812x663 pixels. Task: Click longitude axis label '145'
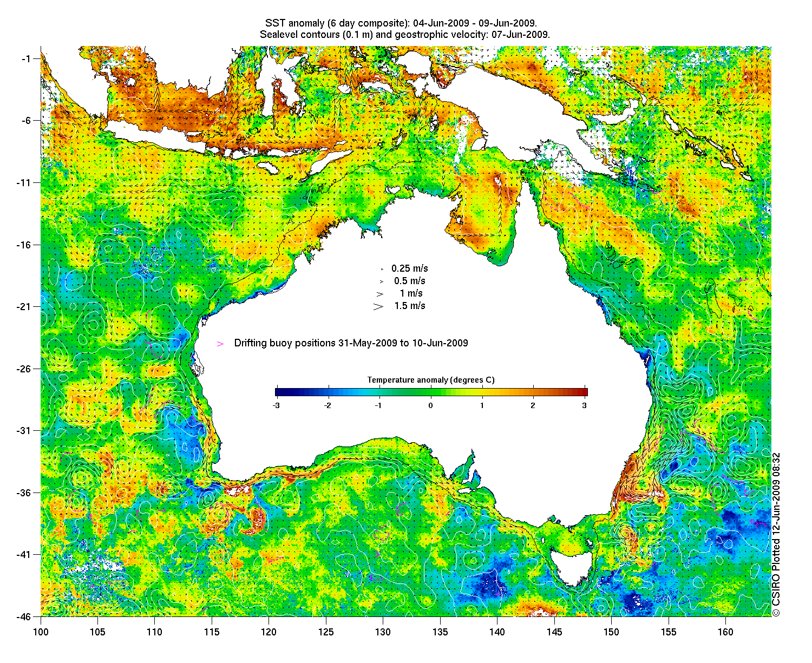point(554,632)
